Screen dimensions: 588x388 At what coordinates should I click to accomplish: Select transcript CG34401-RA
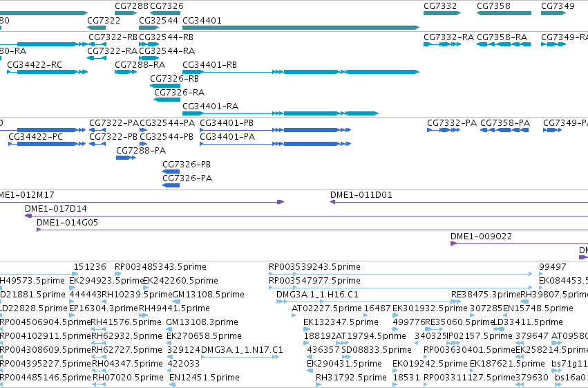pos(281,113)
